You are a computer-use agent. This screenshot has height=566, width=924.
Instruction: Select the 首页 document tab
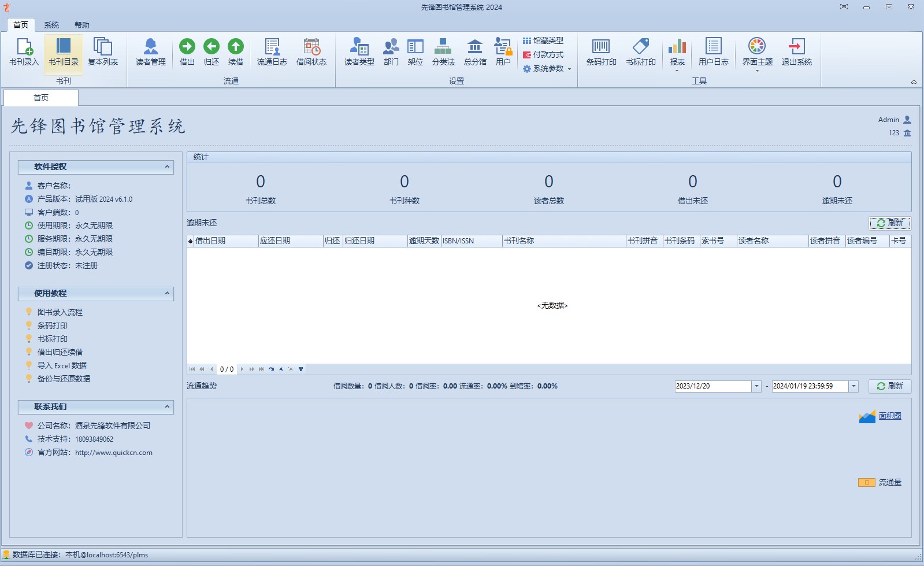coord(41,98)
